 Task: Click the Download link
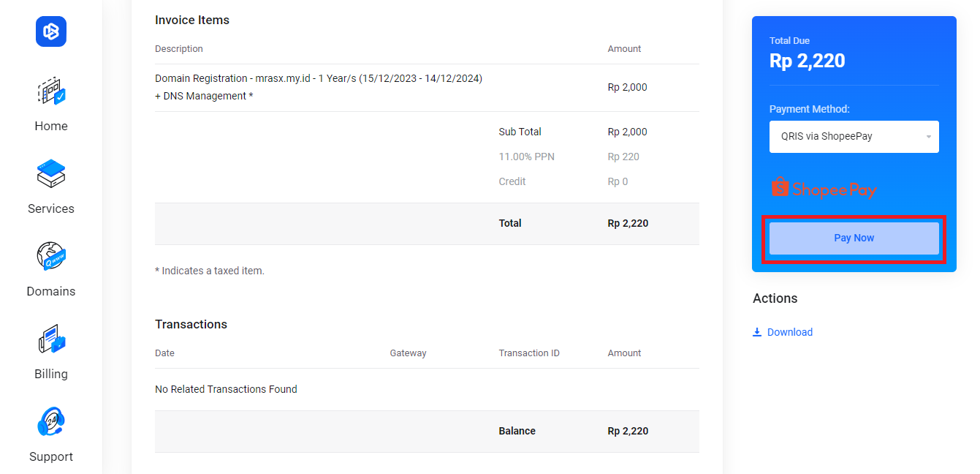pyautogui.click(x=790, y=332)
